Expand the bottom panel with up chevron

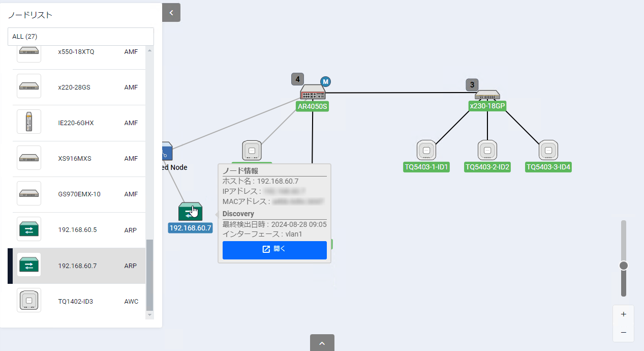322,343
